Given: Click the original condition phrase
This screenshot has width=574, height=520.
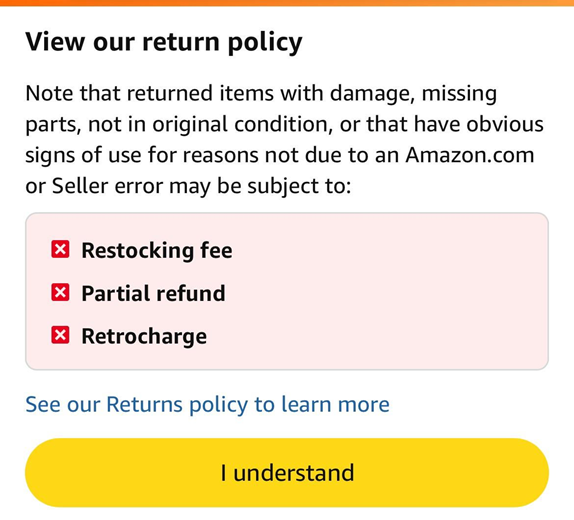Looking at the screenshot, I should 240,124.
